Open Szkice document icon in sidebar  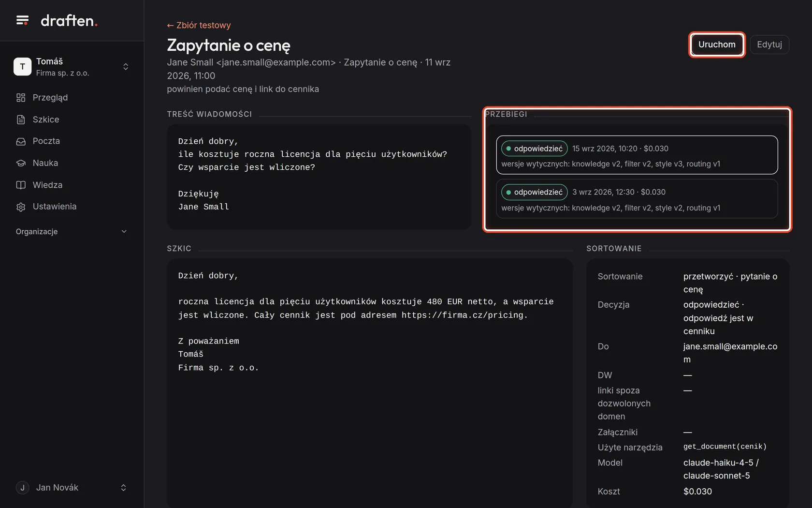[x=21, y=120]
